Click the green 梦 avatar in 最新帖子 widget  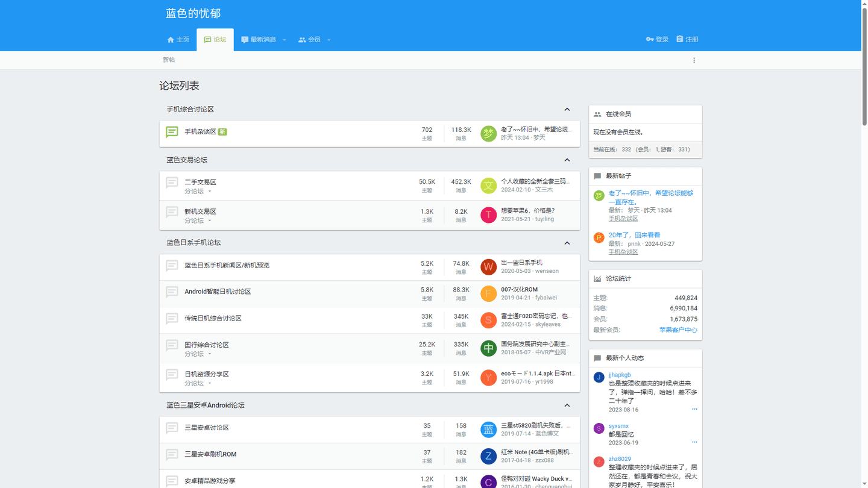click(x=599, y=196)
